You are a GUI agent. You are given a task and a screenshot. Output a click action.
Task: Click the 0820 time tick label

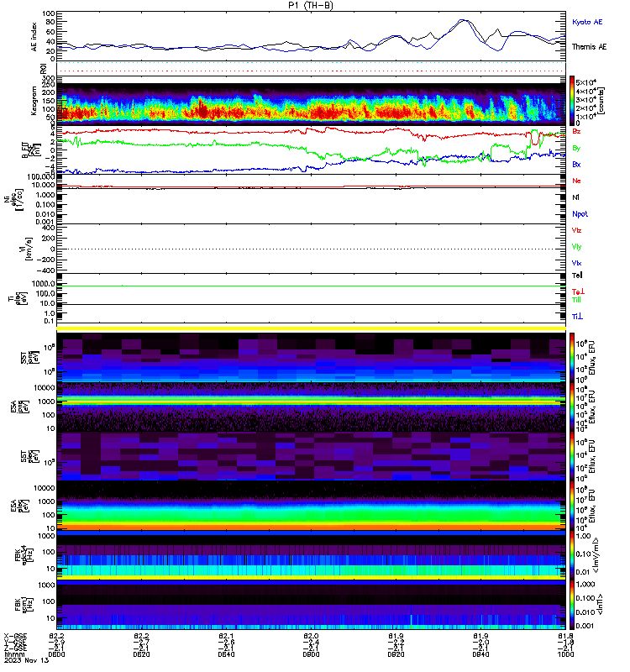(141, 654)
